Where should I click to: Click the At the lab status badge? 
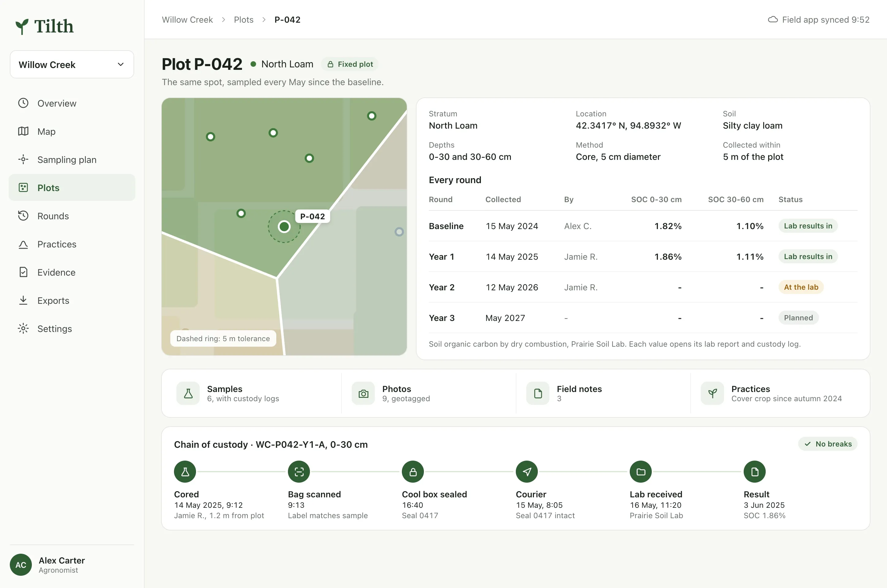[x=801, y=287]
